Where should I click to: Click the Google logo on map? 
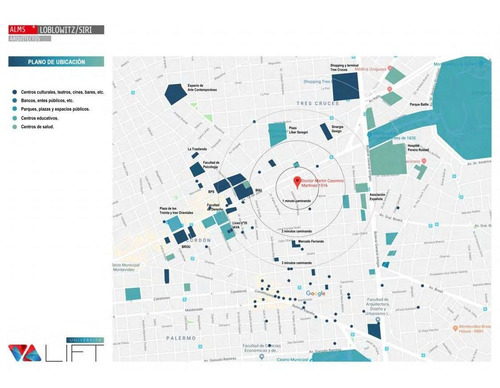pyautogui.click(x=315, y=293)
